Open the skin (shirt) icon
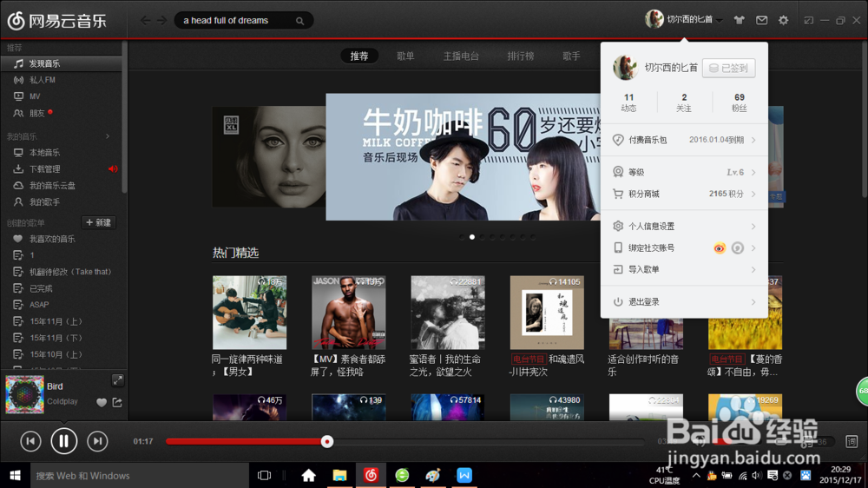Image resolution: width=868 pixels, height=488 pixels. pos(739,20)
